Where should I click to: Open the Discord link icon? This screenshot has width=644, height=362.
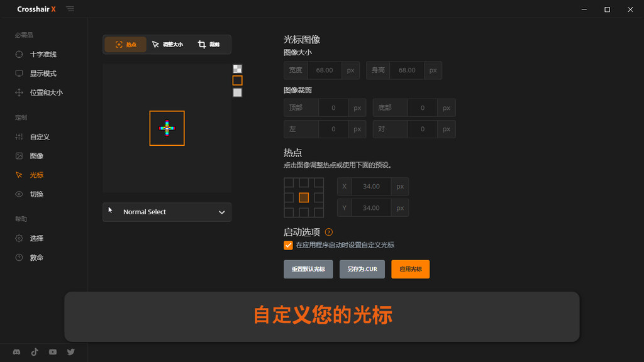(16, 352)
